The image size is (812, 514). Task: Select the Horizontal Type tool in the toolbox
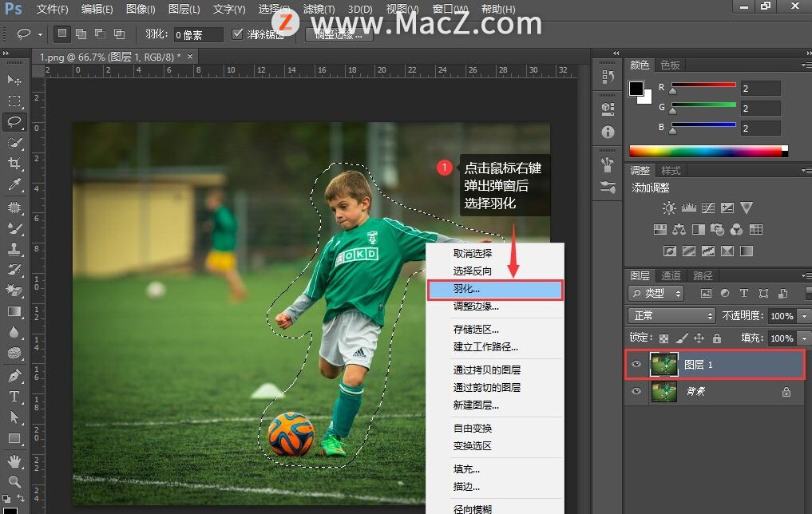tap(14, 397)
